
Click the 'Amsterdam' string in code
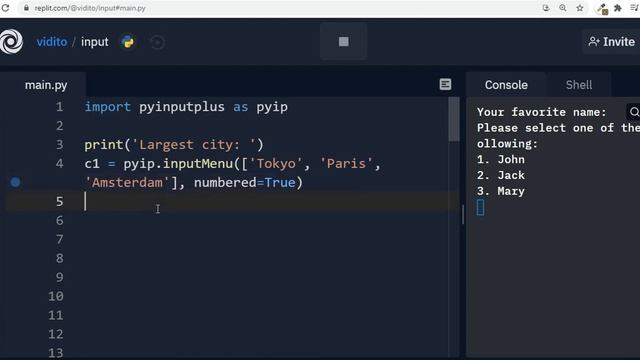(127, 182)
